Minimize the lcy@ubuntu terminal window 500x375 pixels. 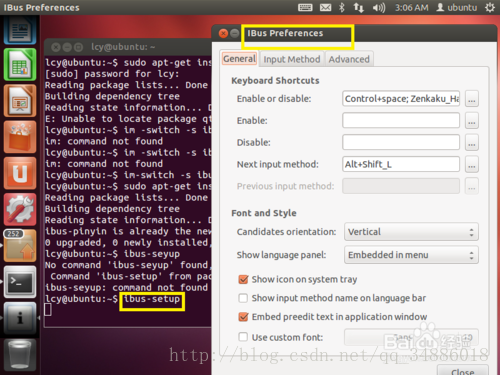pos(67,47)
